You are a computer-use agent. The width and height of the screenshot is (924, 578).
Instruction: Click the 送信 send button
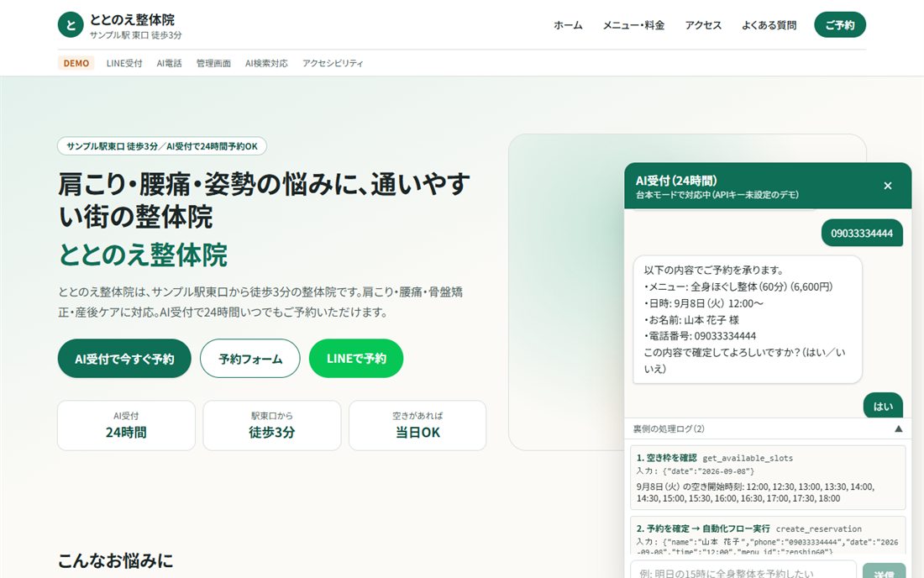[884, 571]
